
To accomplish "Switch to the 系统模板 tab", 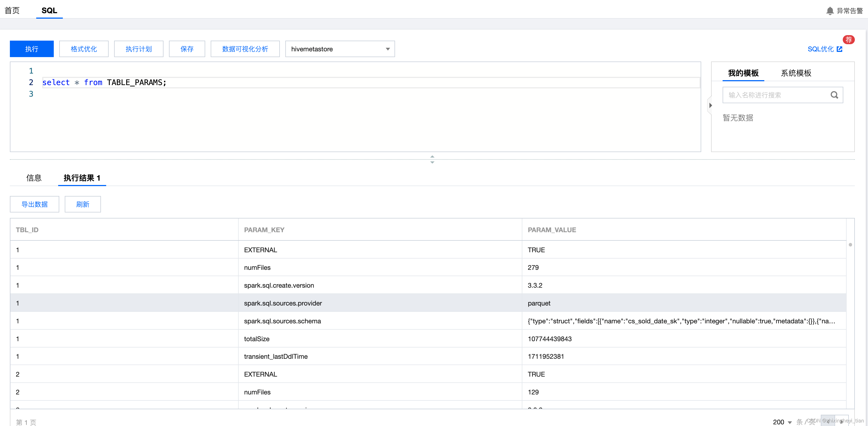I will click(796, 73).
